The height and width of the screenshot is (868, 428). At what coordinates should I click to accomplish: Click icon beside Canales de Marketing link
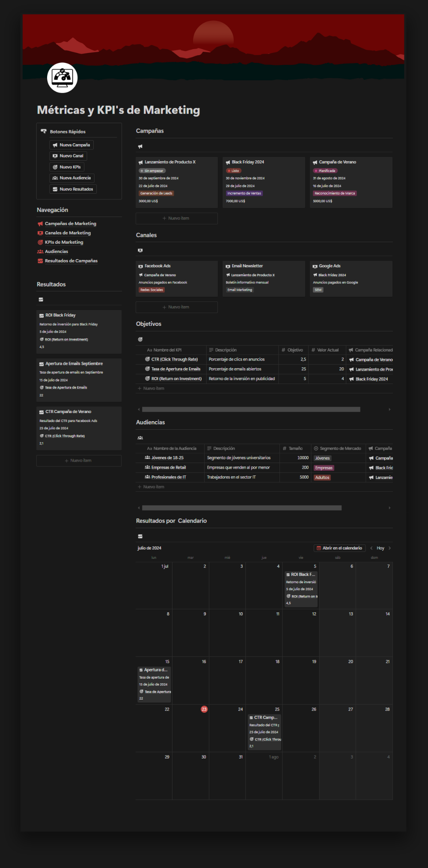(x=40, y=233)
